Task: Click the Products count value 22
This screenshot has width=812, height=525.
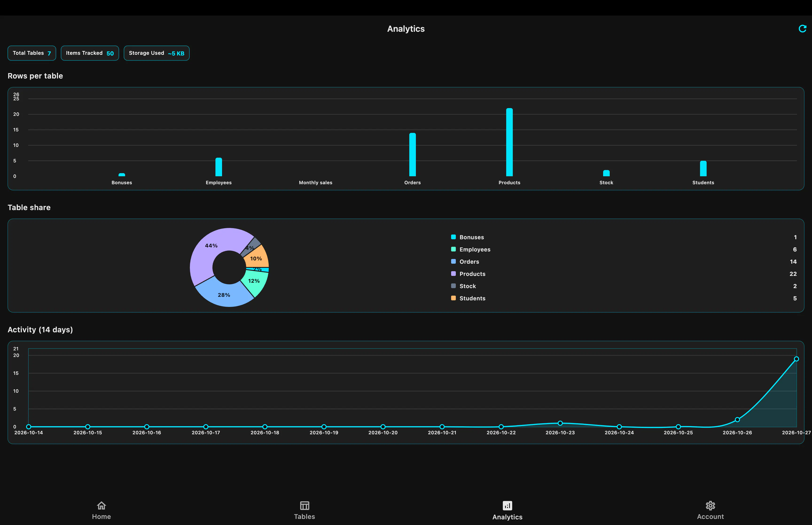Action: coord(793,274)
